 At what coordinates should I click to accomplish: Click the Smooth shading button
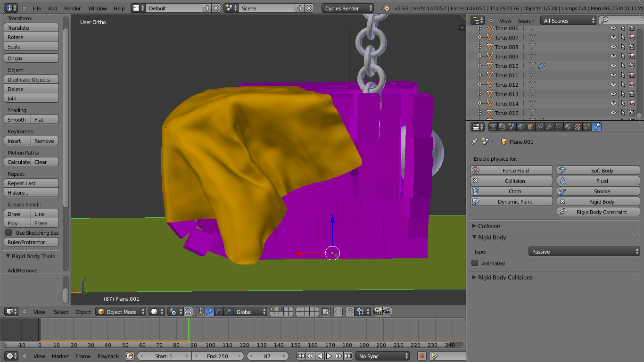(17, 119)
